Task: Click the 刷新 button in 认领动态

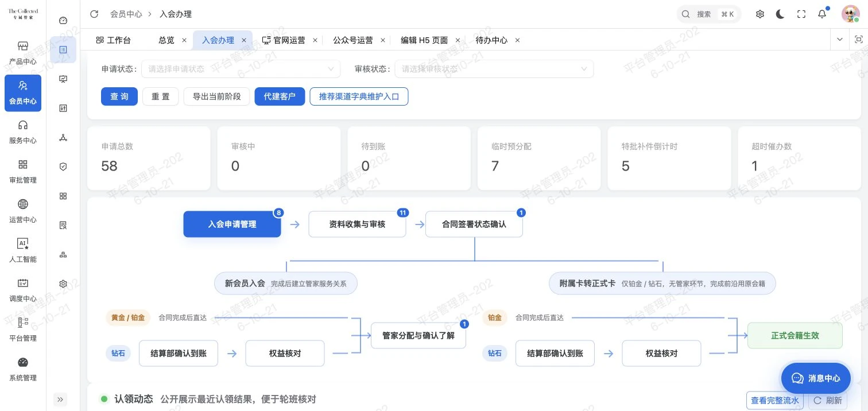Action: [x=828, y=400]
